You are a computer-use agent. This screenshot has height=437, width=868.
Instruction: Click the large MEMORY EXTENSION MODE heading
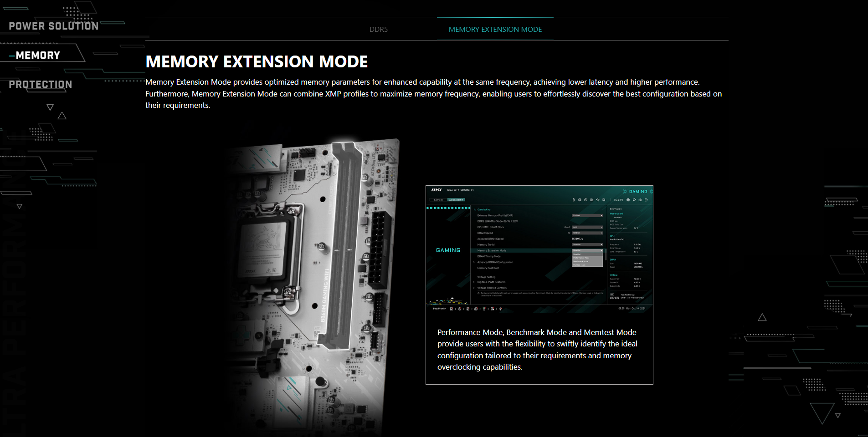[257, 61]
